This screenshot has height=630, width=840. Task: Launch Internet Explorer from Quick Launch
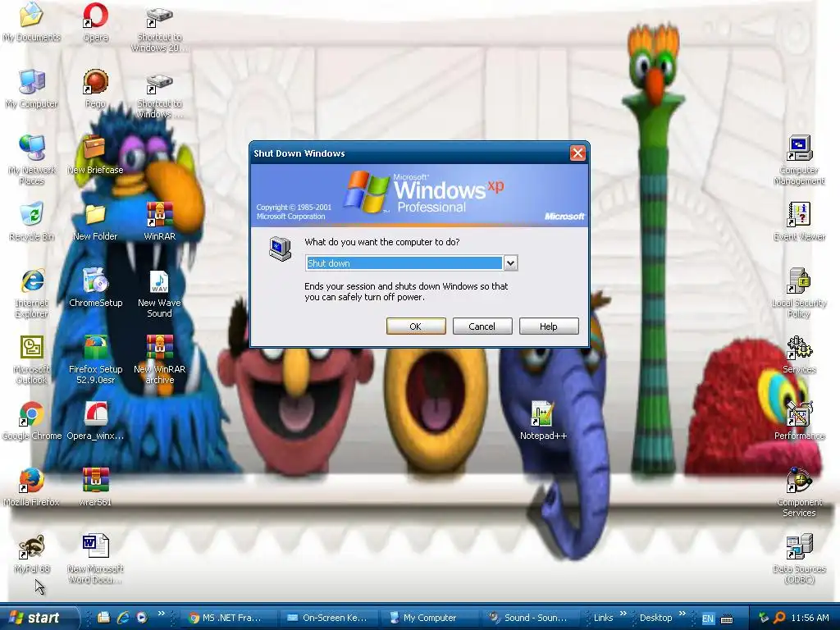coord(123,618)
